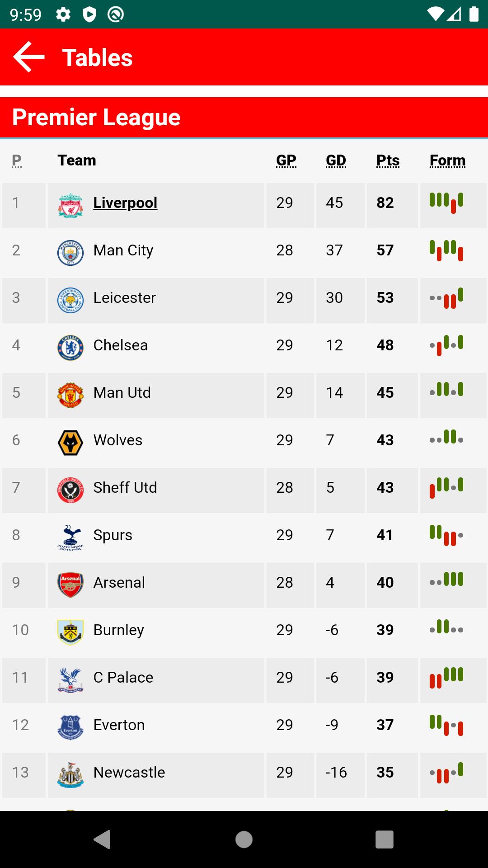
Task: Tap the Newcastle club crest
Action: pos(70,775)
